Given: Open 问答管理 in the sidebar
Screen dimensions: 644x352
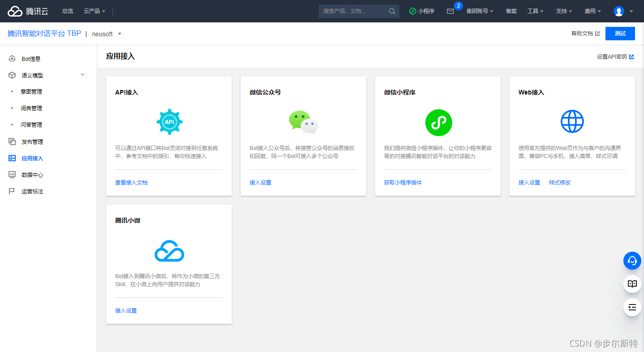Looking at the screenshot, I should [x=31, y=125].
